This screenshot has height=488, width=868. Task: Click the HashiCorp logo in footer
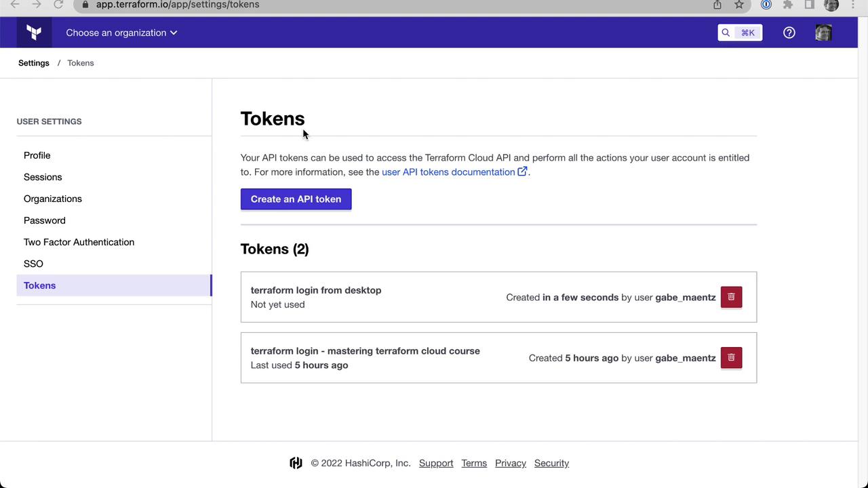[x=296, y=463]
